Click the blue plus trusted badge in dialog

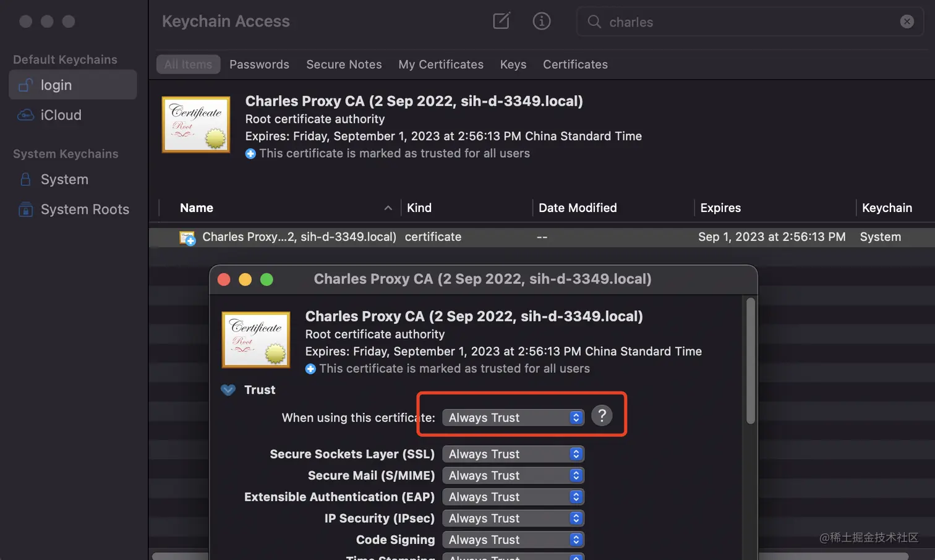click(x=310, y=369)
